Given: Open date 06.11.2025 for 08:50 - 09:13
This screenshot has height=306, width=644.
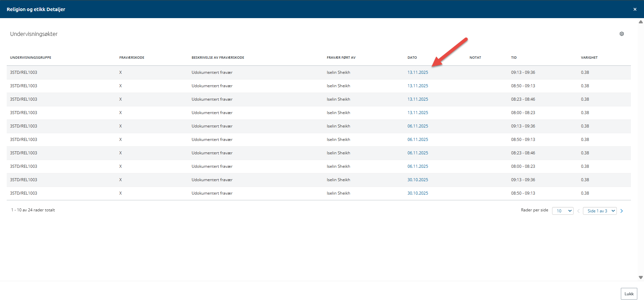Looking at the screenshot, I should 418,140.
